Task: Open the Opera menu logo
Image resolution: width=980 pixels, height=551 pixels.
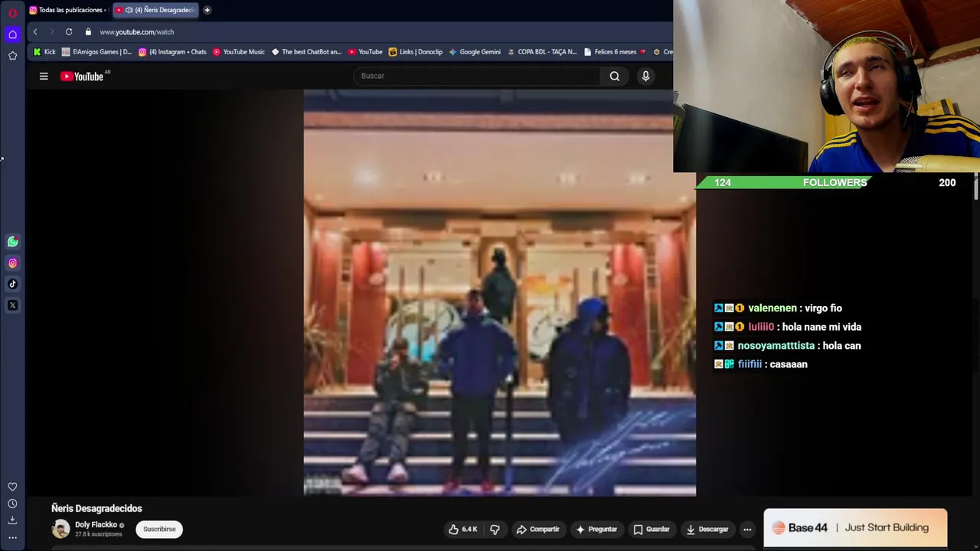Action: click(x=12, y=12)
